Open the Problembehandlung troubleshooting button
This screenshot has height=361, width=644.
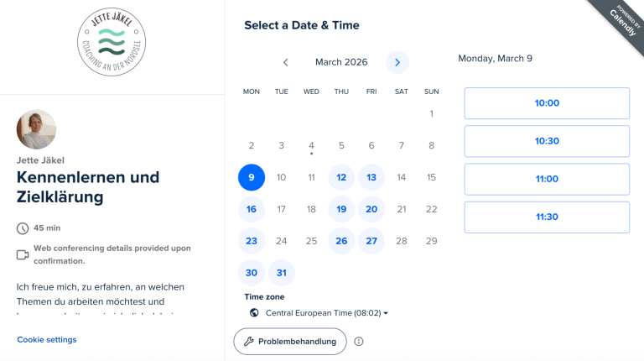tap(289, 342)
